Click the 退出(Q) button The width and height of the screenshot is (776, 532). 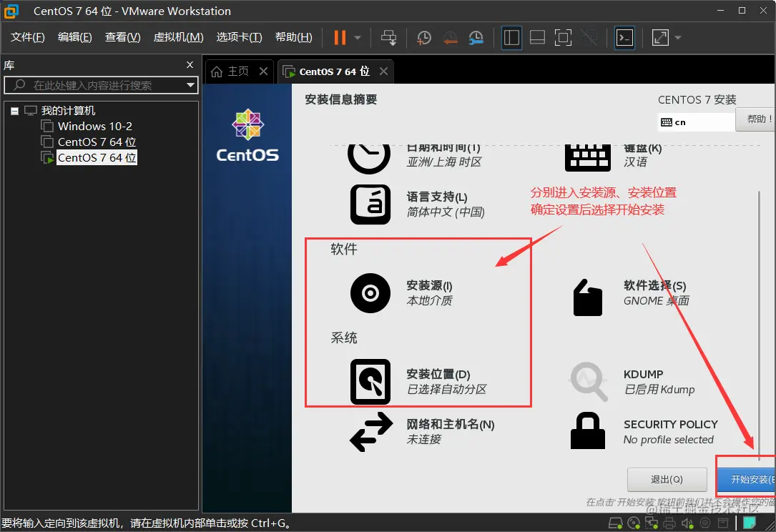click(x=667, y=480)
